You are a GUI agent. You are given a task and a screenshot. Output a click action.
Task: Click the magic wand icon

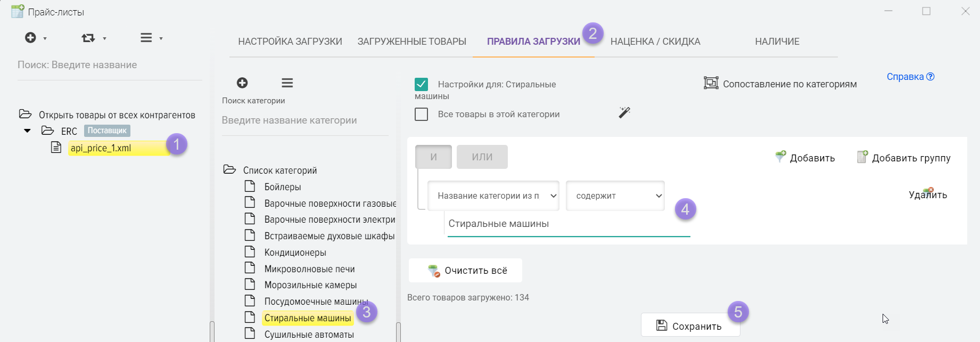[x=624, y=112]
